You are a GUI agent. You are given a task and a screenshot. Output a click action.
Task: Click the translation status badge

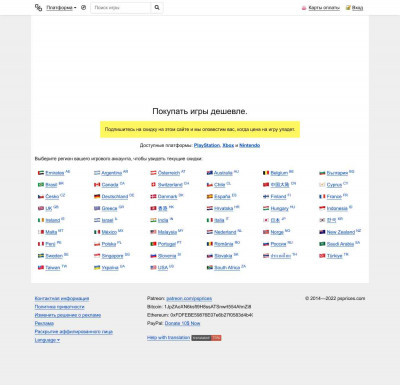(206, 338)
